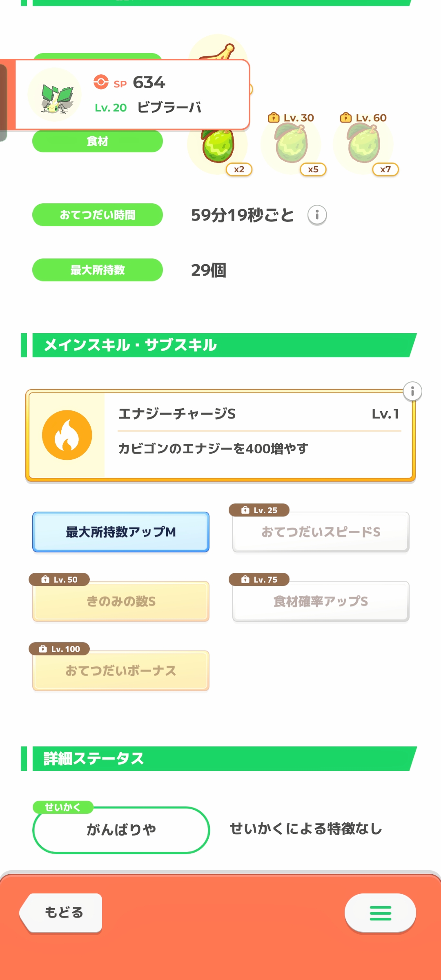Tap the がんばりや nature pill
Screen dimensions: 441x980
pos(121,830)
